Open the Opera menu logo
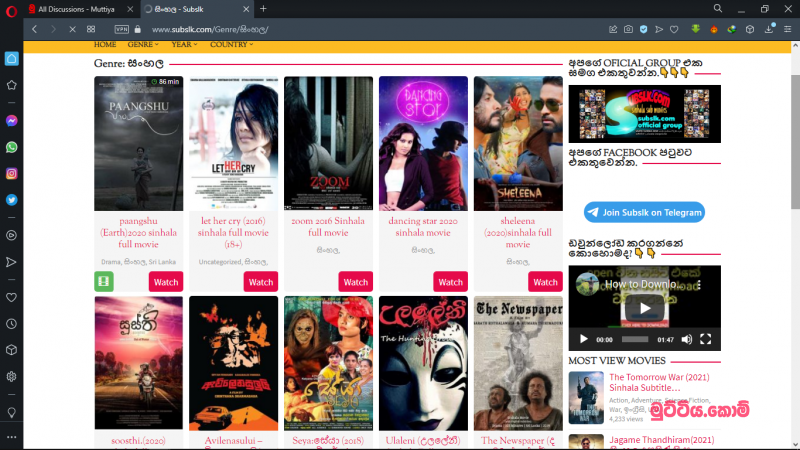 (11, 11)
